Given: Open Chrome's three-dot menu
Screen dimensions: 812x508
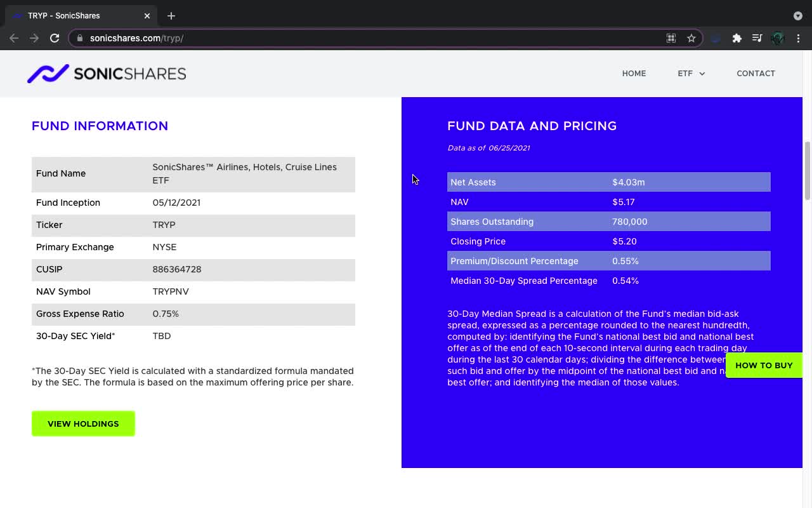Looking at the screenshot, I should click(x=799, y=38).
